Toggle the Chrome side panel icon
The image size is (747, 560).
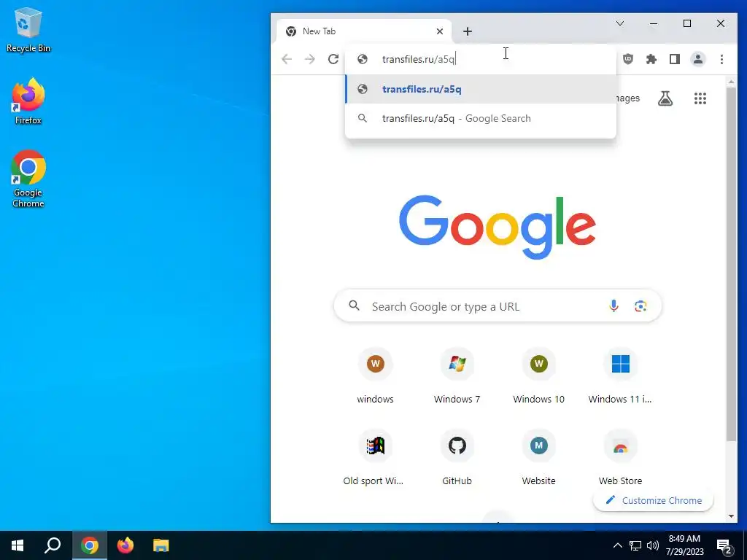(675, 59)
